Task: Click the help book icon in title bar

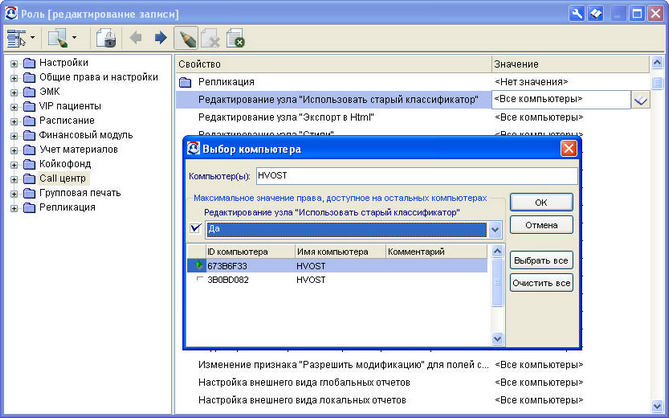Action: tap(596, 14)
